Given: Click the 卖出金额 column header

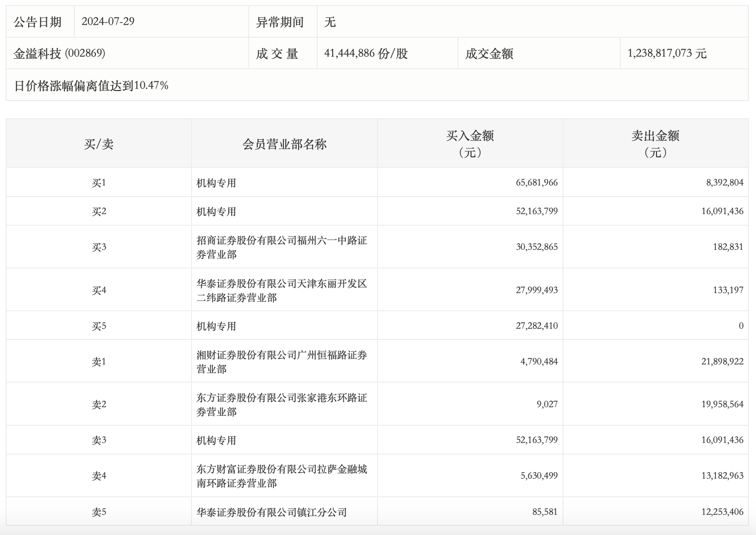Looking at the screenshot, I should [655, 143].
